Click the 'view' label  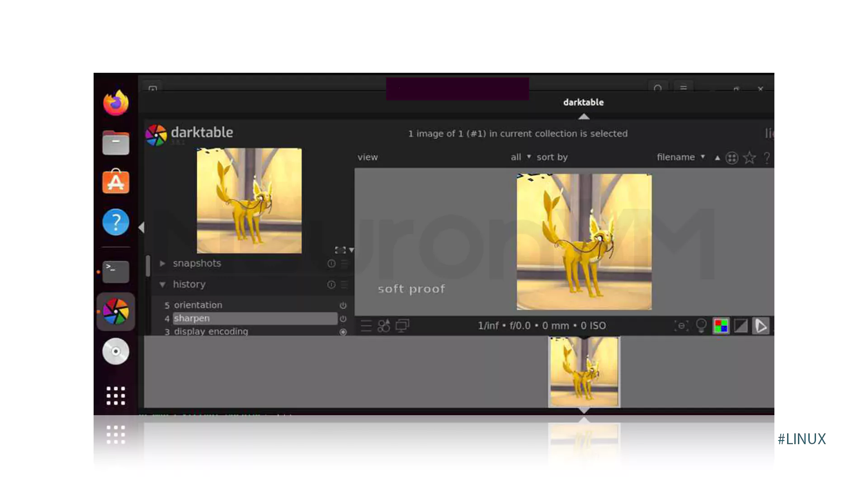[x=368, y=157]
